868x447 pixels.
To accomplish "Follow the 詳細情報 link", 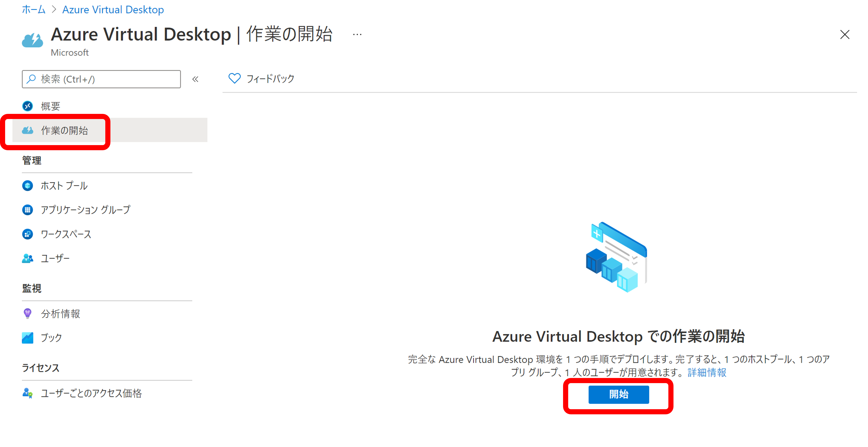I will [x=707, y=373].
